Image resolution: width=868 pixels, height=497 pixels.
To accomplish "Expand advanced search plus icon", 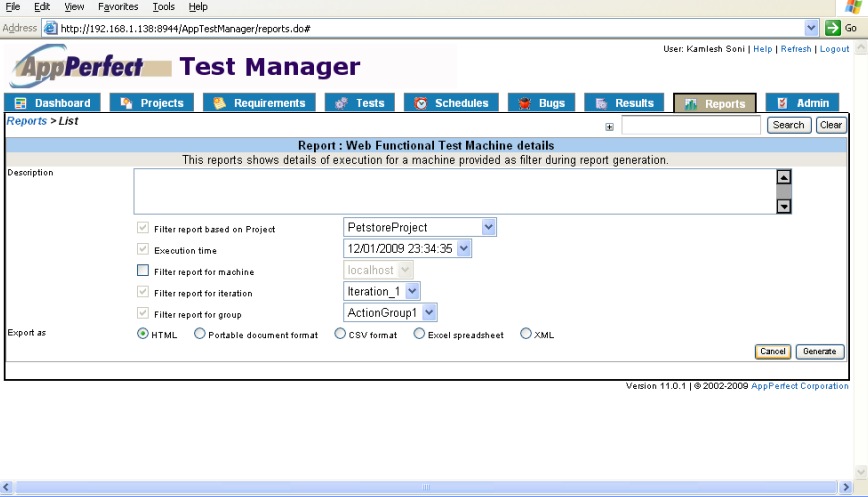I will tap(609, 127).
